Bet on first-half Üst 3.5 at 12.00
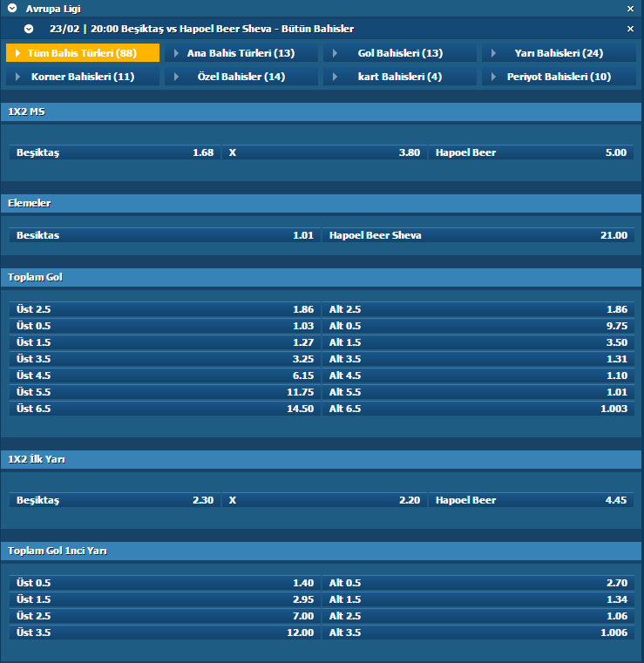Image resolution: width=644 pixels, height=663 pixels. [x=165, y=633]
